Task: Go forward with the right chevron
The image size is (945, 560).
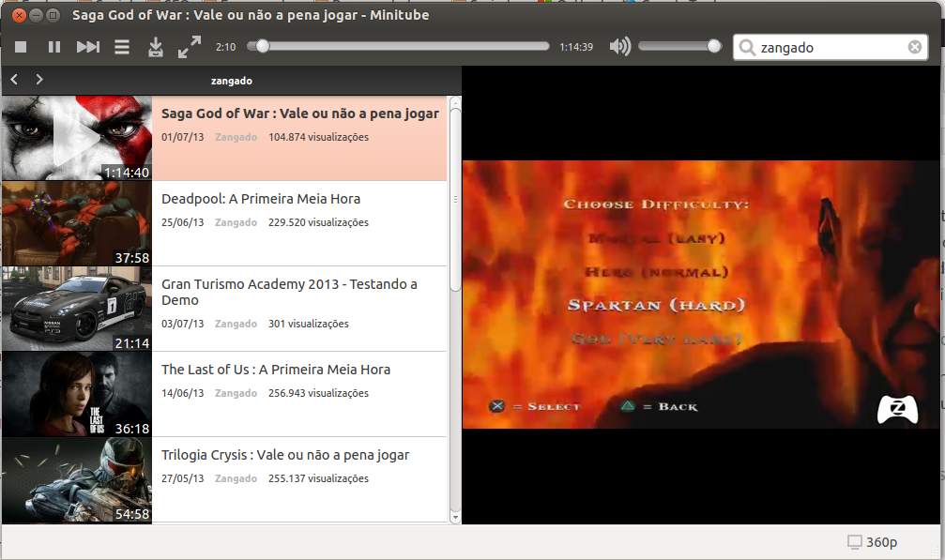Action: pyautogui.click(x=39, y=80)
